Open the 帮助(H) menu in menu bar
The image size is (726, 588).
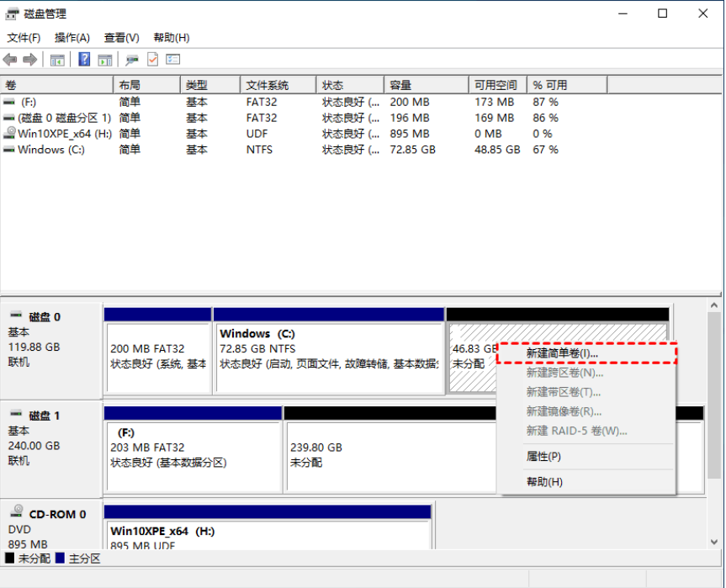172,38
